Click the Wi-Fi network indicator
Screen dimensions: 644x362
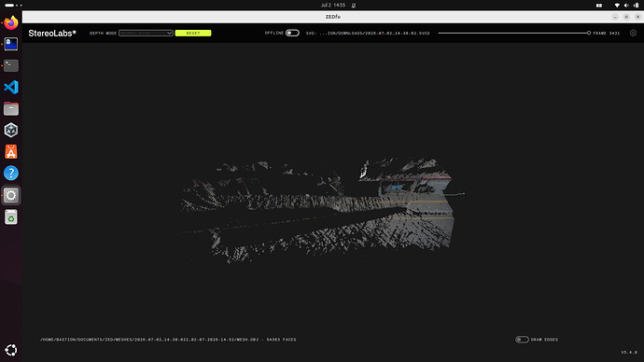point(617,6)
